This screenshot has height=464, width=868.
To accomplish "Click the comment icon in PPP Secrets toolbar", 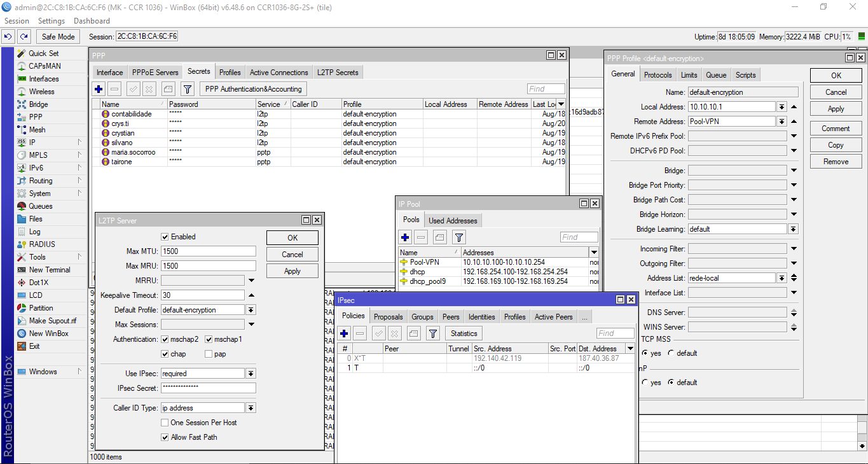I will click(x=168, y=89).
